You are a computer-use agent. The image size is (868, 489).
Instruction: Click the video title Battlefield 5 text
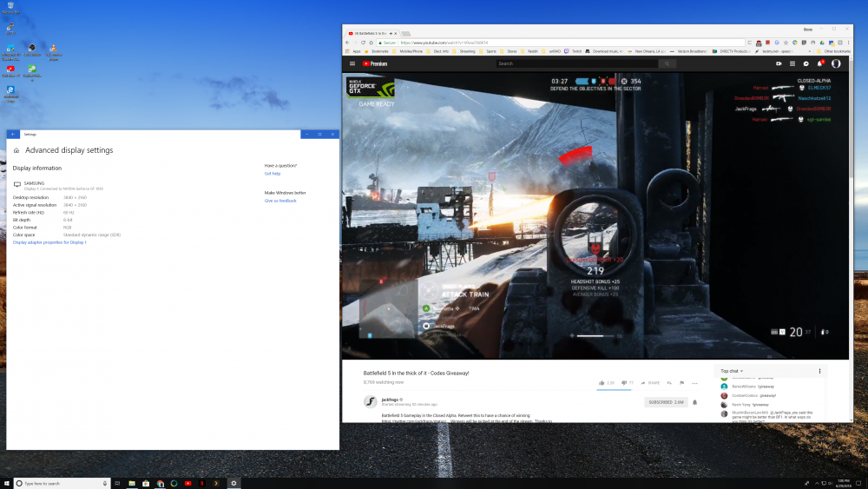416,373
